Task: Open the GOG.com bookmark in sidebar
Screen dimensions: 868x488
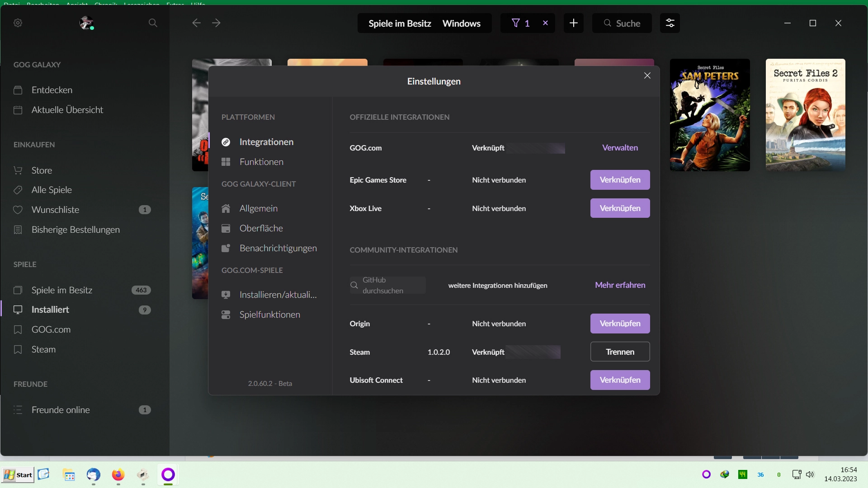Action: [x=51, y=329]
